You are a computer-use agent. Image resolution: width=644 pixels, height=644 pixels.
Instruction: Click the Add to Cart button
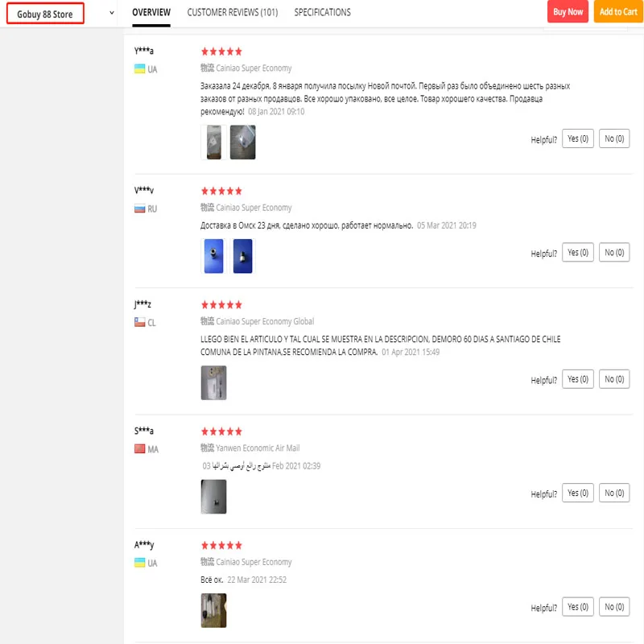tap(618, 12)
